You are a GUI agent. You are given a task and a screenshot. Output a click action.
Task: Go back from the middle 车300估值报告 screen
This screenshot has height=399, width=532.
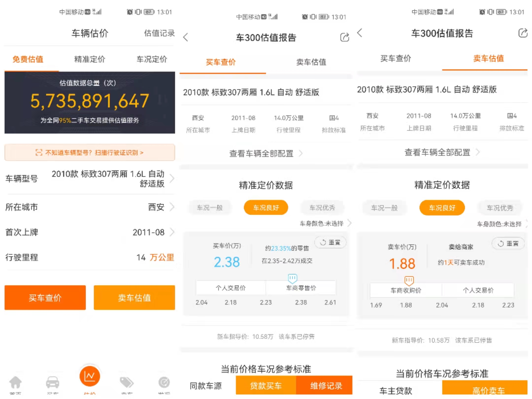click(x=186, y=37)
